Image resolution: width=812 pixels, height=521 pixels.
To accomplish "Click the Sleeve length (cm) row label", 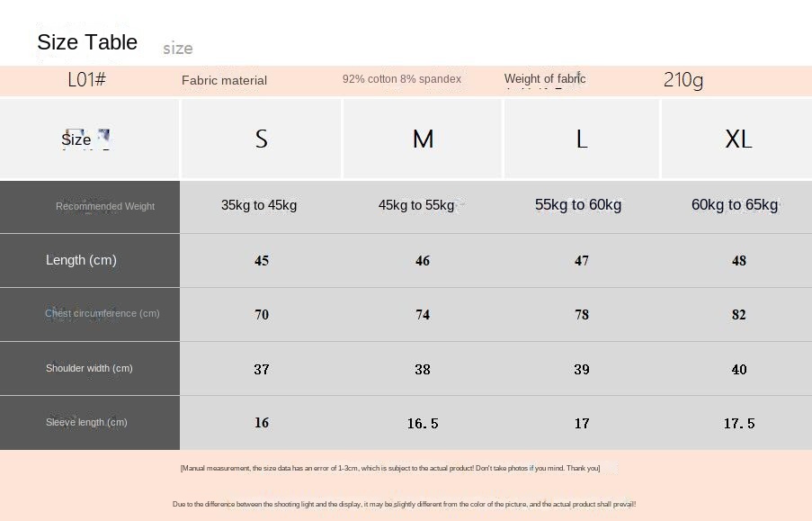I will pyautogui.click(x=86, y=422).
